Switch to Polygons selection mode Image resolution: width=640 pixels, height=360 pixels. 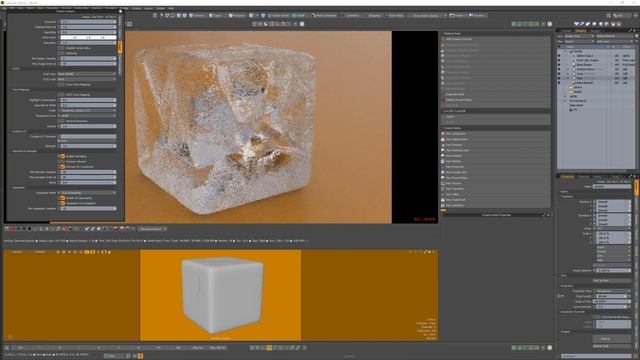236,16
